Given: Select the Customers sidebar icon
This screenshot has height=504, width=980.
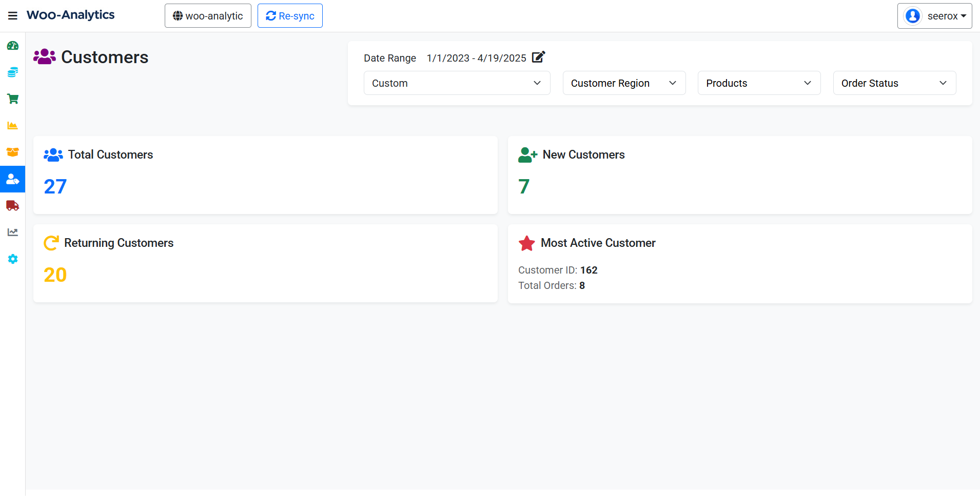Looking at the screenshot, I should [x=12, y=179].
